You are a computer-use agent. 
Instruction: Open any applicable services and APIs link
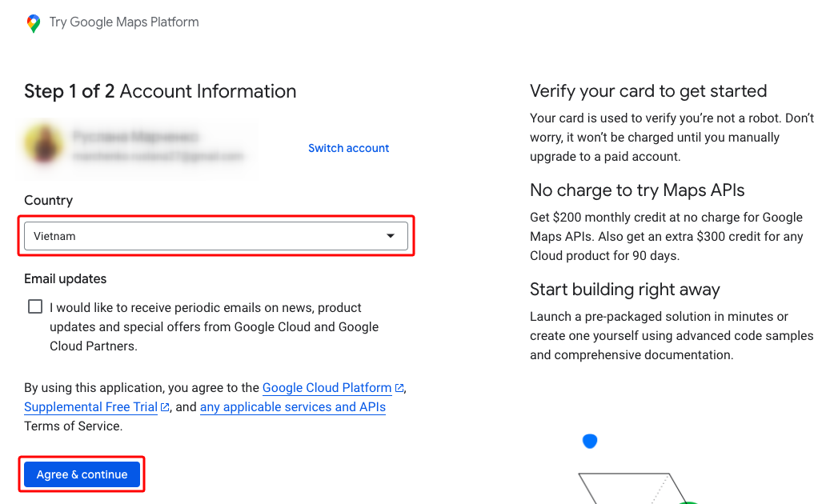pos(293,406)
